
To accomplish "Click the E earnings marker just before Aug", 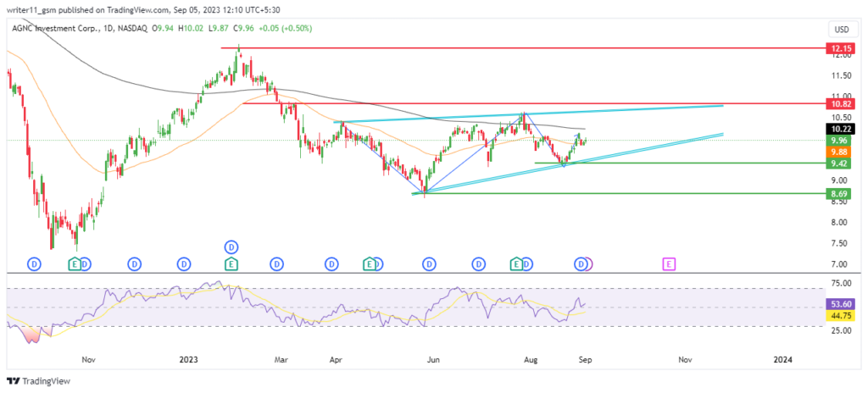I will click(x=516, y=265).
